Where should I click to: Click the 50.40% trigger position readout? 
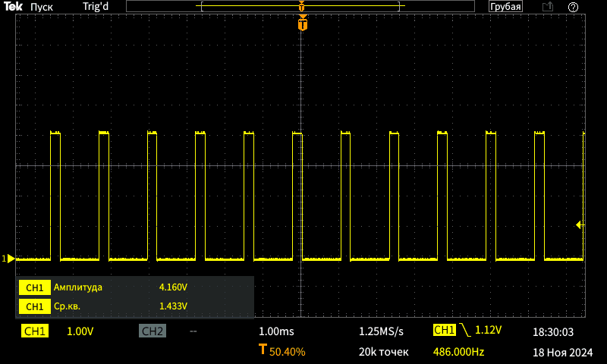point(288,352)
